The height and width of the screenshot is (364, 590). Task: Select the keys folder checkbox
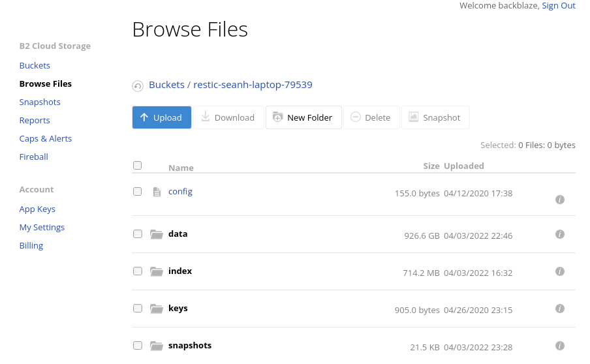tap(137, 309)
